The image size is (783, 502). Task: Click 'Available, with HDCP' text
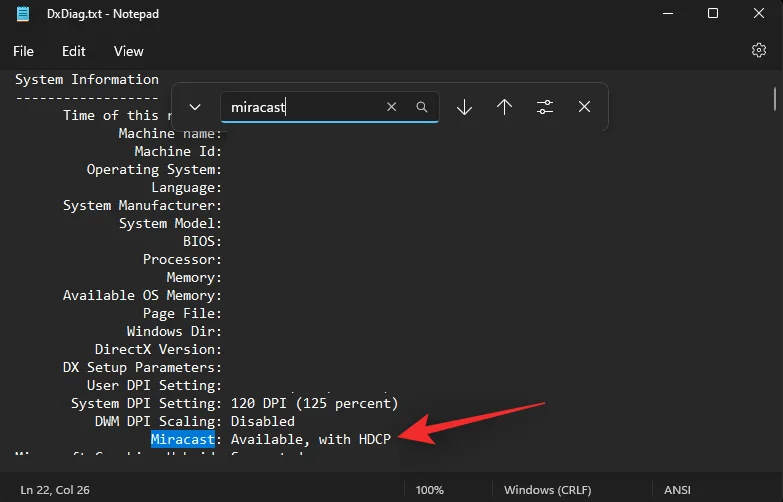coord(311,439)
